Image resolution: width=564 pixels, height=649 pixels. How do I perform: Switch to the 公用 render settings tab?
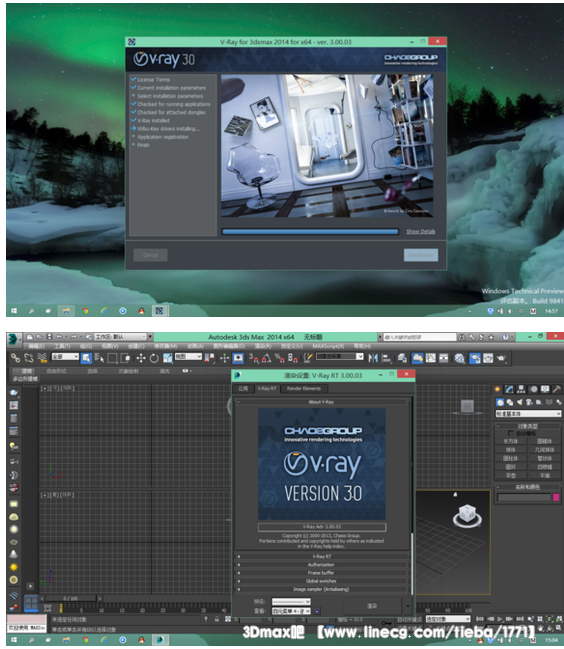pos(243,388)
